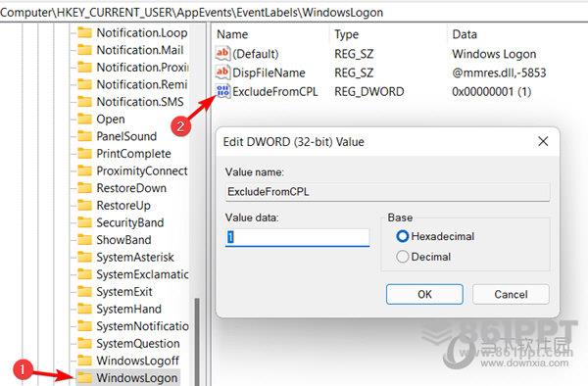
Task: Click the ShowBand folder icon
Action: point(84,240)
